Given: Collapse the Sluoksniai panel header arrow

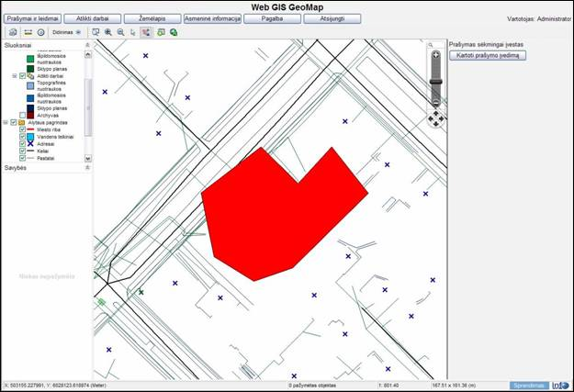Looking at the screenshot, I should [x=87, y=45].
